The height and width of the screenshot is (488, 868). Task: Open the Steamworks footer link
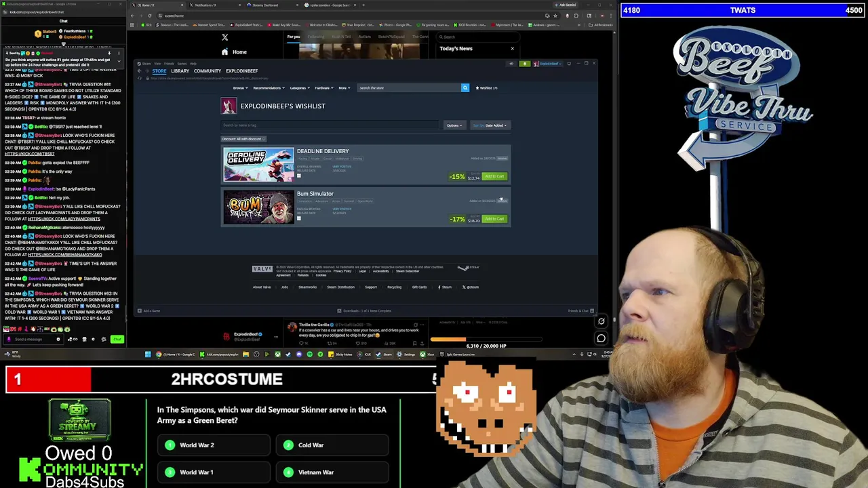(307, 287)
